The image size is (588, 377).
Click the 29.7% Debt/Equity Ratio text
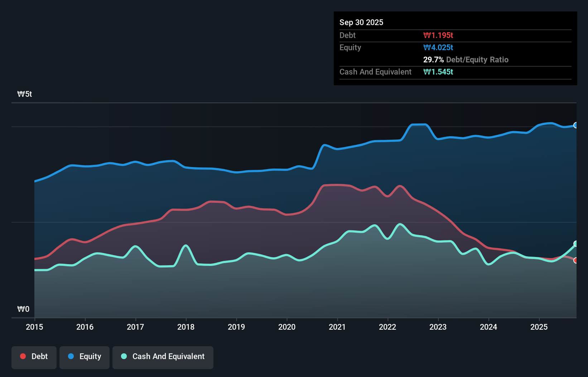point(466,59)
